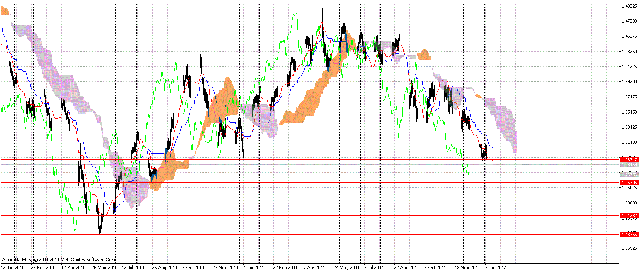Click the 3 Jan 2012 date label
This screenshot has height=273, width=644.
pos(496,267)
